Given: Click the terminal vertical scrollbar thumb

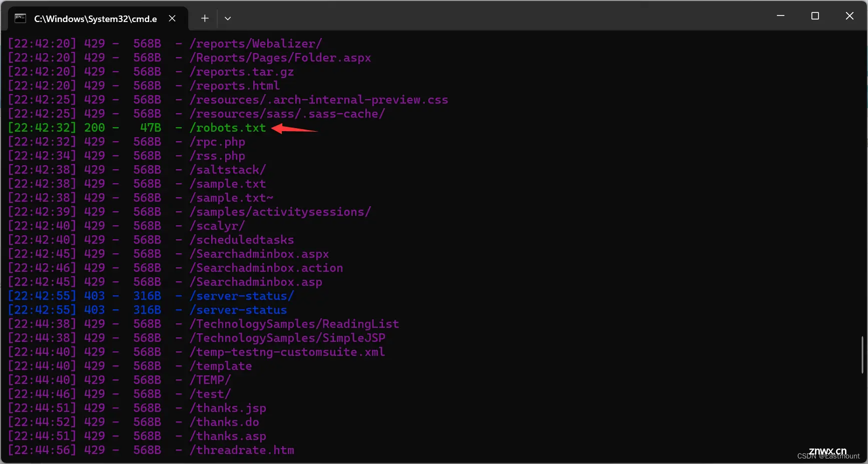Looking at the screenshot, I should [x=862, y=355].
